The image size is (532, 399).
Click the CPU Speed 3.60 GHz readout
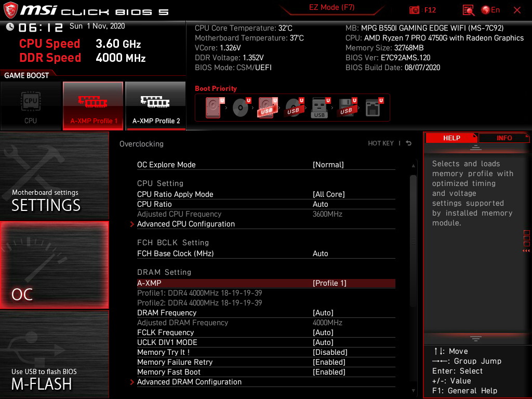tap(80, 44)
